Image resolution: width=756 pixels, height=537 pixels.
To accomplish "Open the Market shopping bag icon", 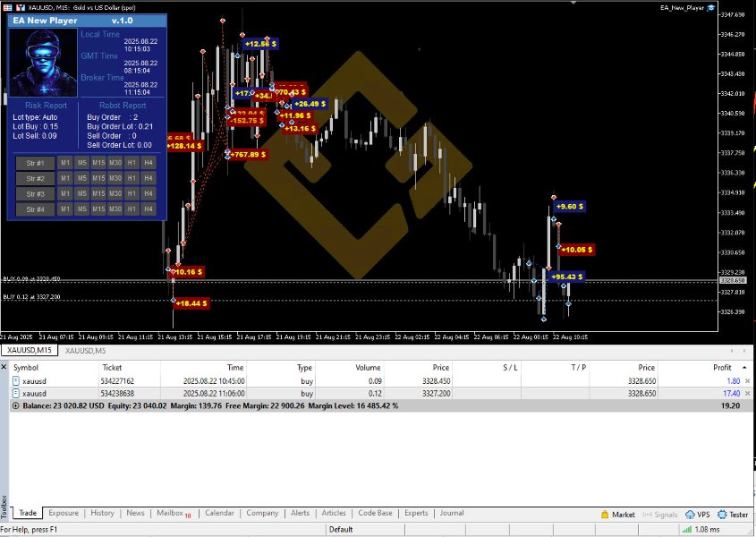I will click(605, 515).
